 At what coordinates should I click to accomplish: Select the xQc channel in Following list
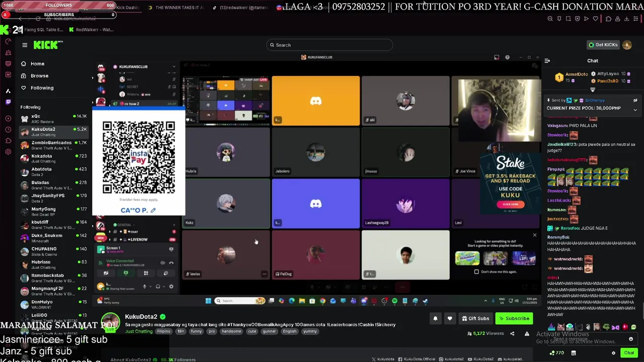[53, 119]
